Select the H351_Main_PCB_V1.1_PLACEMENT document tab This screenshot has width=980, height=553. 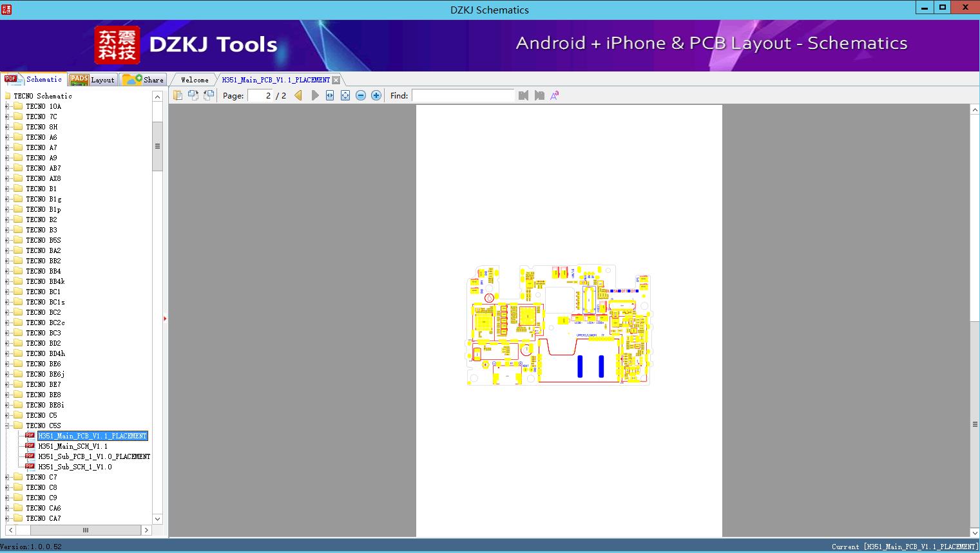(276, 80)
